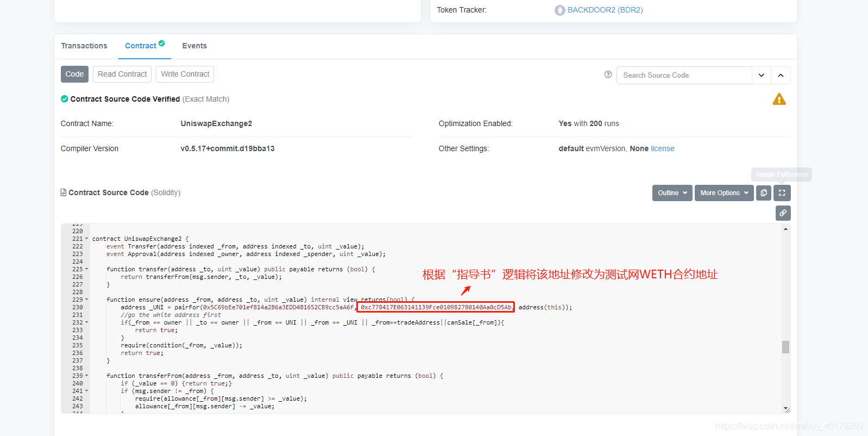Collapse the ensure function fold on line 229

86,300
